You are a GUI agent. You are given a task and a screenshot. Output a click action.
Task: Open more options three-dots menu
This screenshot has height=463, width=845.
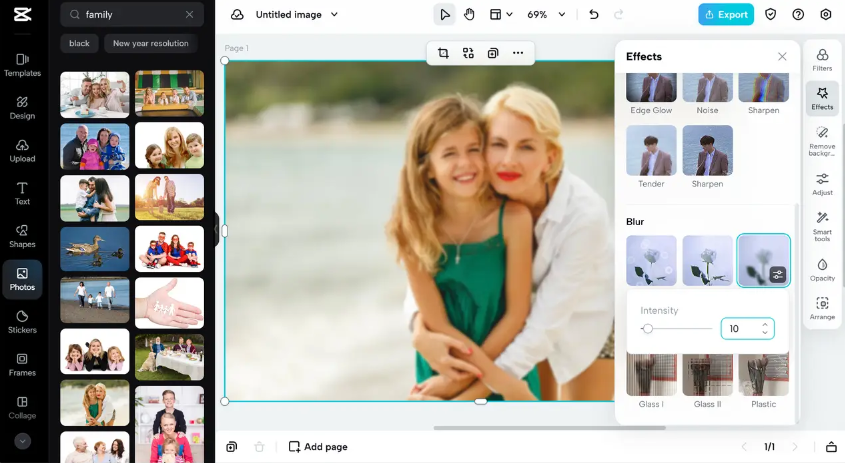point(518,53)
